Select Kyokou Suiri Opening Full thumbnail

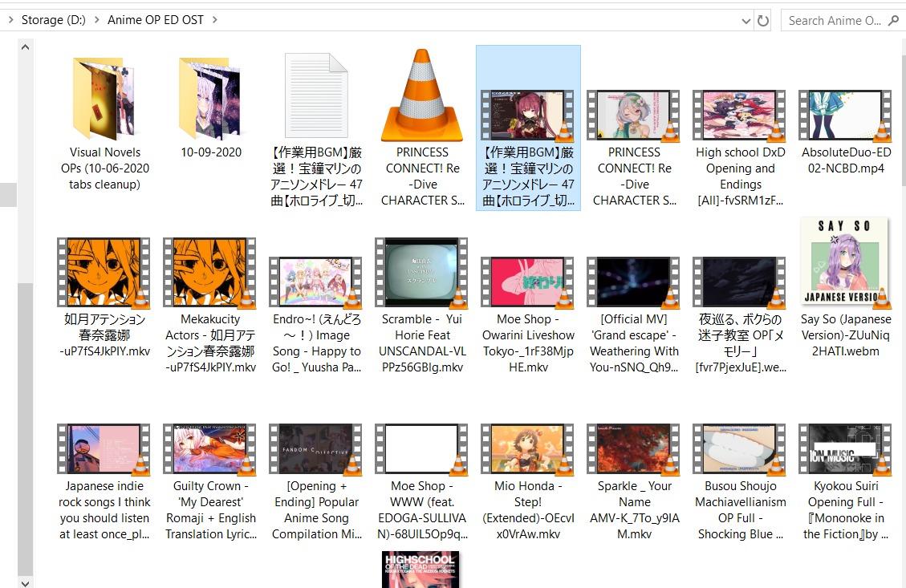point(846,449)
